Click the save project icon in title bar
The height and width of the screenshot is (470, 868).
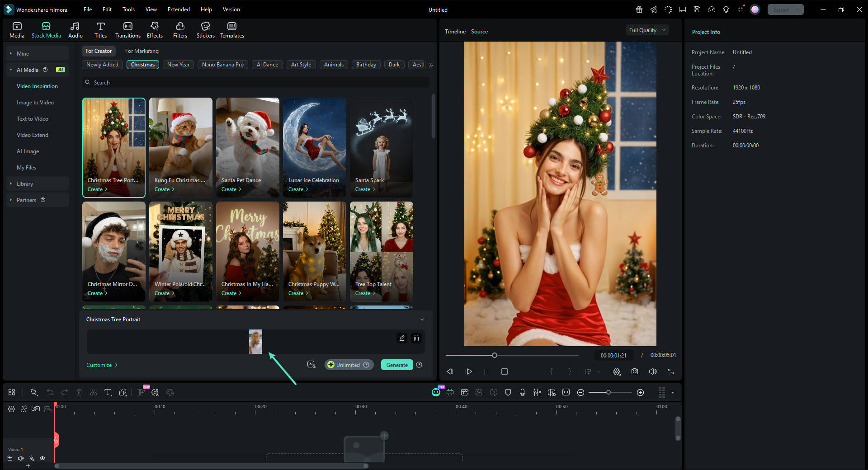697,9
